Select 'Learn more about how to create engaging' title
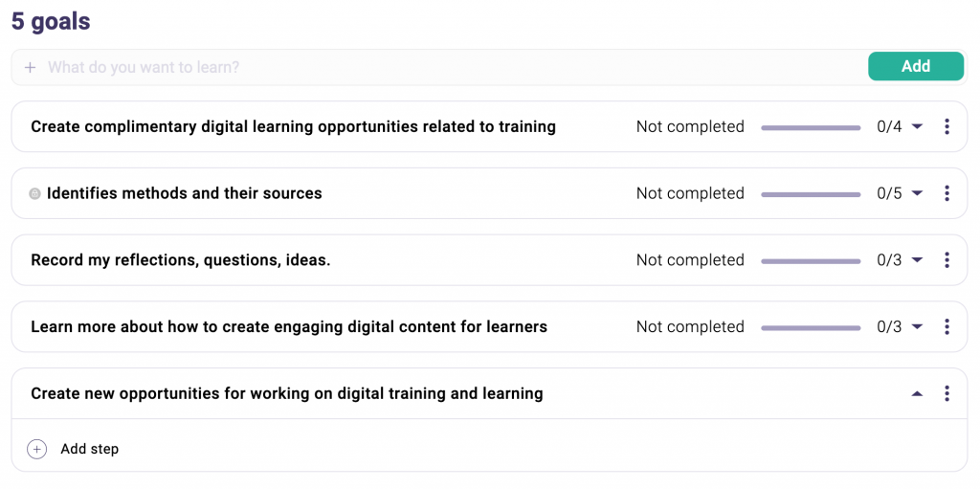 (x=289, y=327)
